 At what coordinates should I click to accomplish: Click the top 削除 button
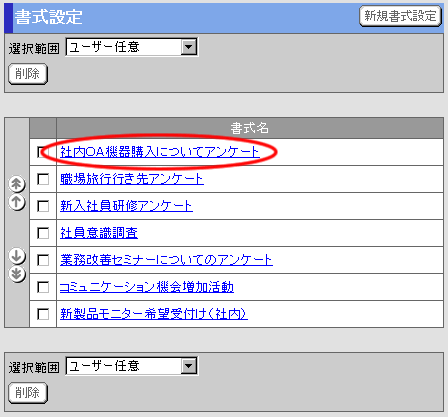28,74
